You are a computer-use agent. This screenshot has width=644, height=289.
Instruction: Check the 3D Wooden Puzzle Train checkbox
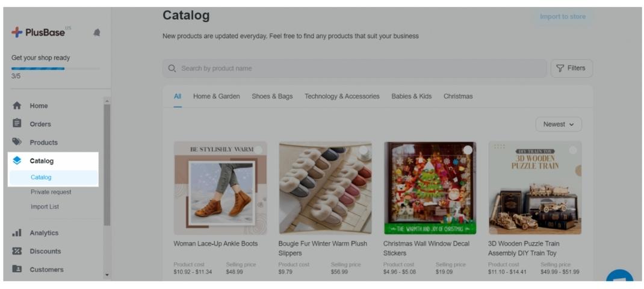tap(572, 150)
